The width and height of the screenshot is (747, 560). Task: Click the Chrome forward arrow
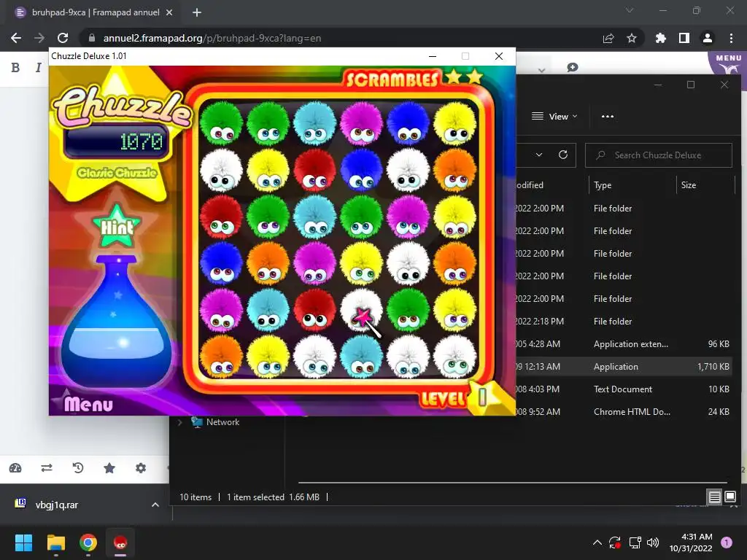click(39, 38)
